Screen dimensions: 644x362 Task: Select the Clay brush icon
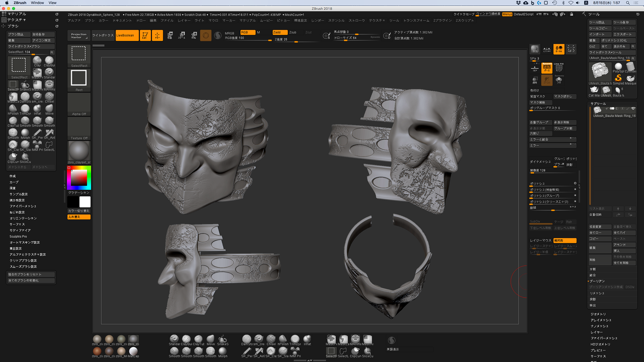click(37, 61)
